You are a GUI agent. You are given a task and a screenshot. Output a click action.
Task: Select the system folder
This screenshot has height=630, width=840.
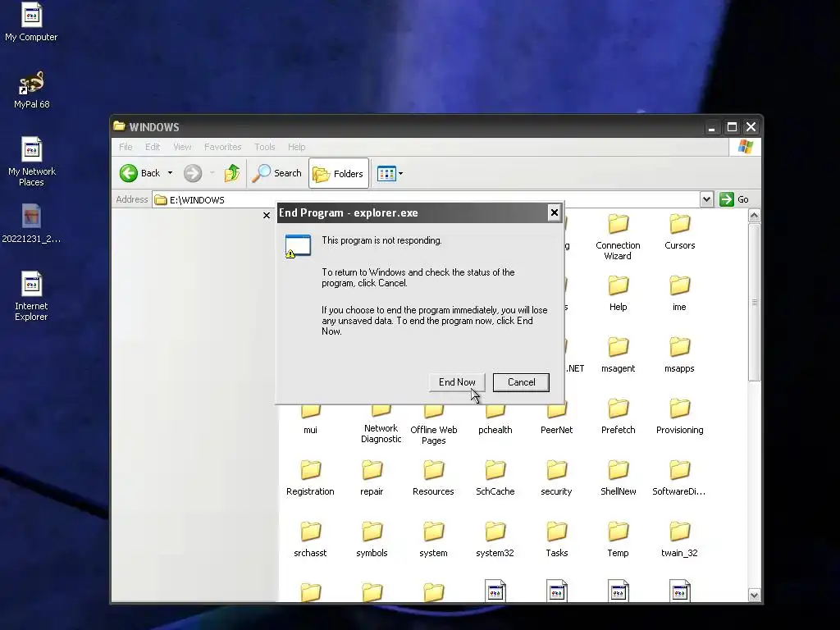433,540
